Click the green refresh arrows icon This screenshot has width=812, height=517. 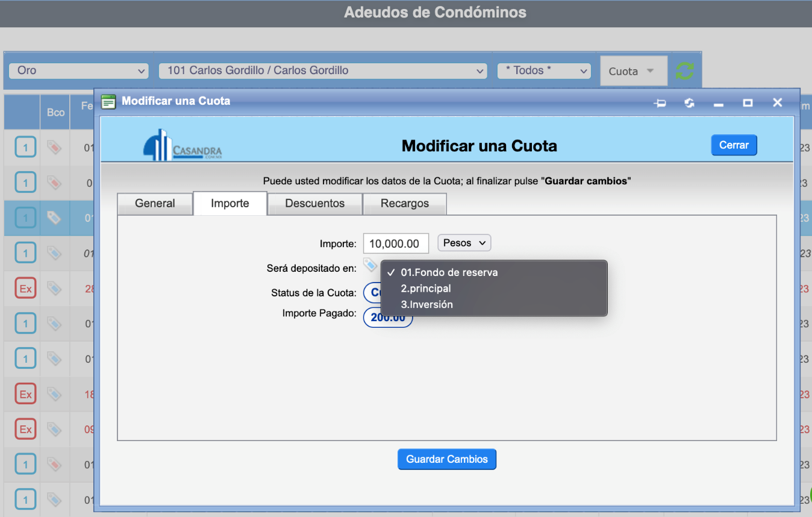click(x=684, y=71)
